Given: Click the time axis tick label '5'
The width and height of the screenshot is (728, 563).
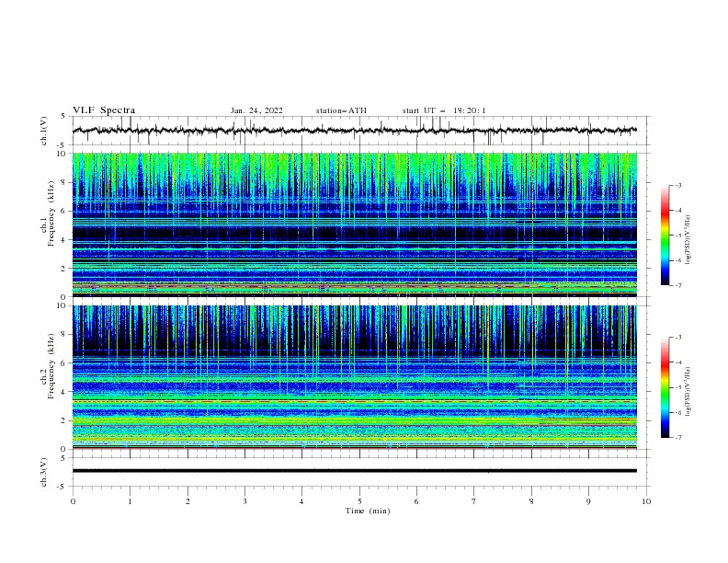Looking at the screenshot, I should click(x=359, y=501).
